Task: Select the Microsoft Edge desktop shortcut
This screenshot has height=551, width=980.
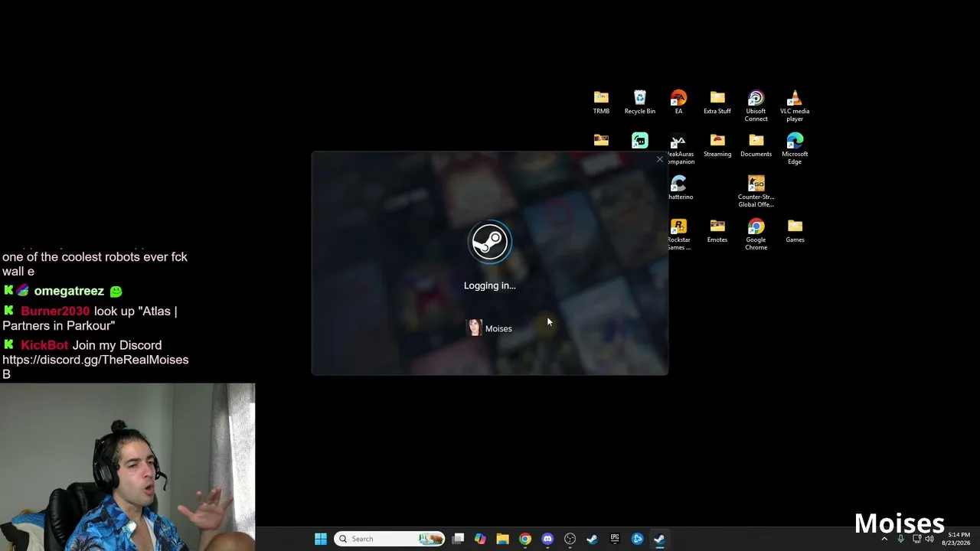Action: point(795,148)
